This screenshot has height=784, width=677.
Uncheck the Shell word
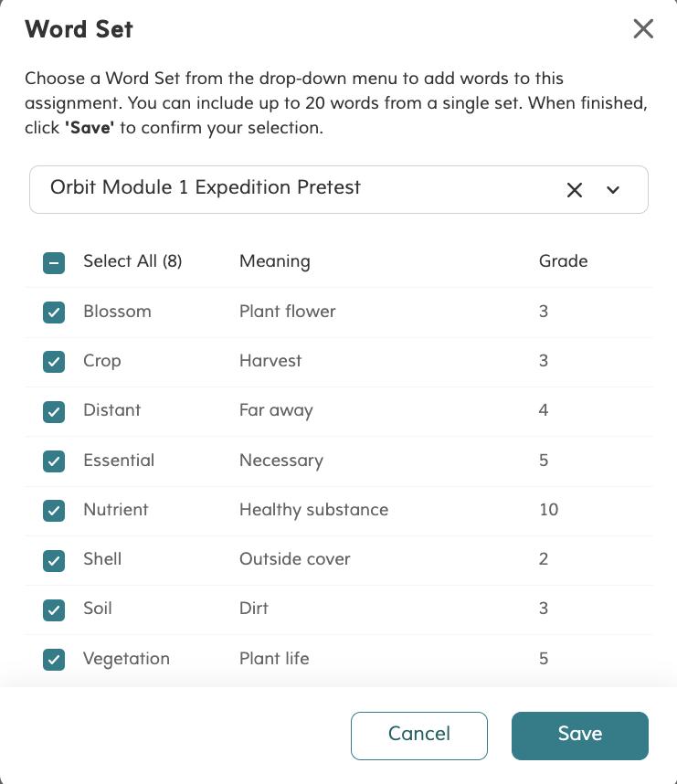[x=54, y=560]
